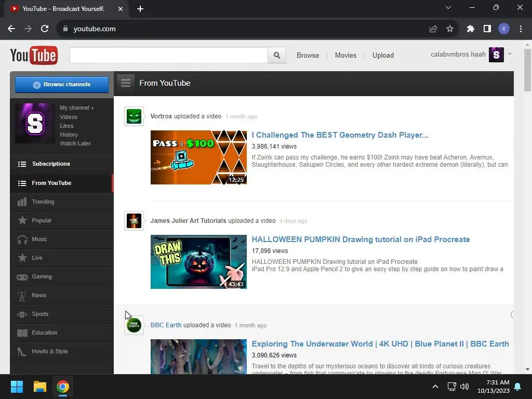The width and height of the screenshot is (532, 399).
Task: Click the profile picture in sidebar
Action: [35, 124]
